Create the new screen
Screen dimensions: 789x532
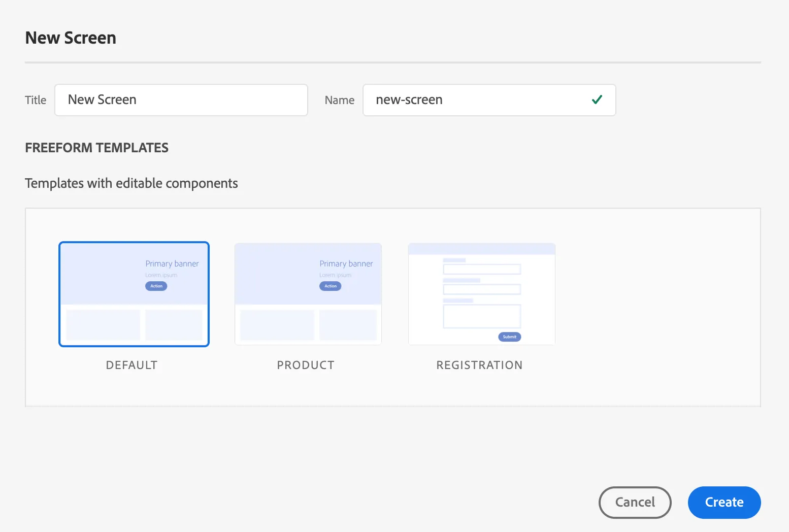point(725,503)
